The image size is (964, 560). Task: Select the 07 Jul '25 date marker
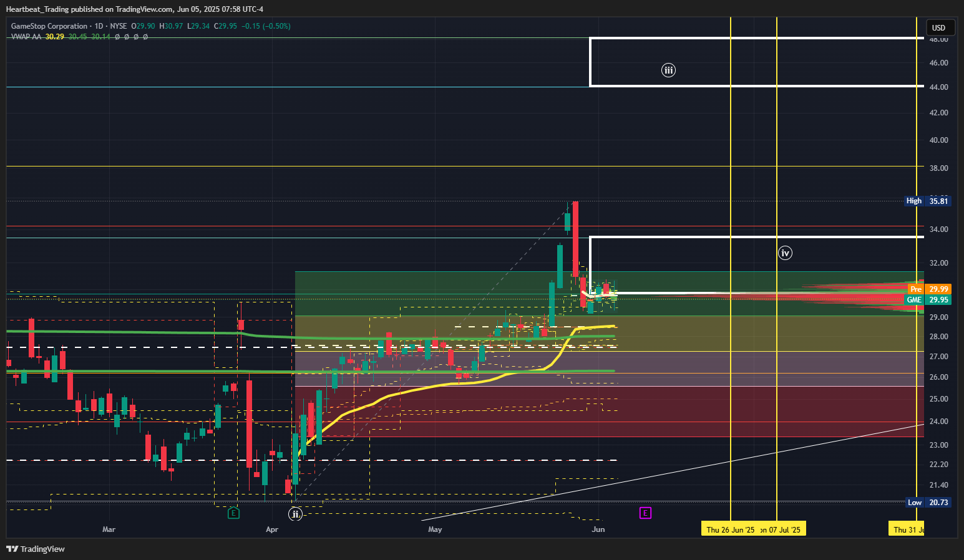coord(782,529)
